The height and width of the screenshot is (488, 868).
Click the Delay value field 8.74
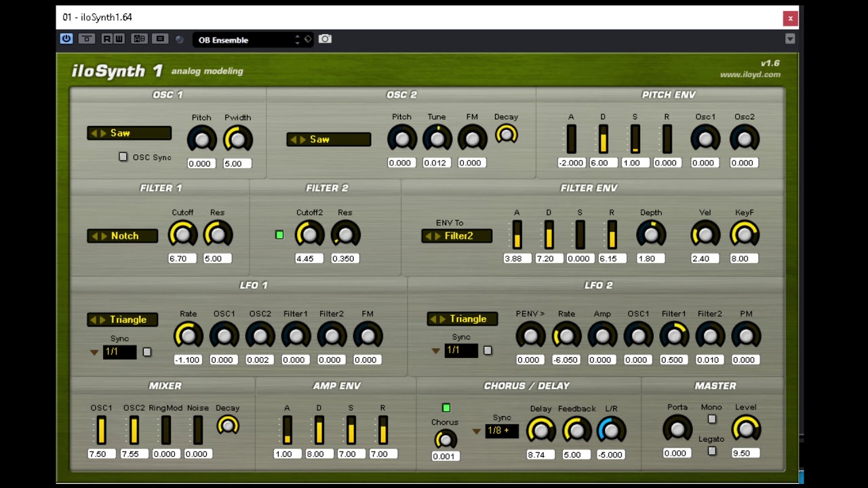tap(540, 455)
